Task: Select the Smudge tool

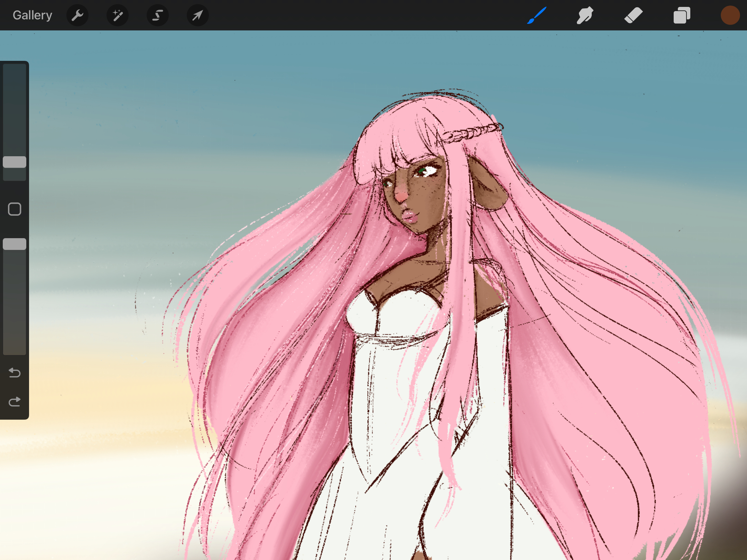Action: [x=585, y=15]
